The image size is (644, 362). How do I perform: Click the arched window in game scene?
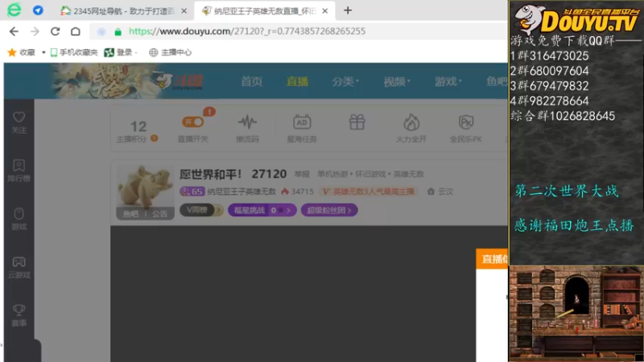576,295
